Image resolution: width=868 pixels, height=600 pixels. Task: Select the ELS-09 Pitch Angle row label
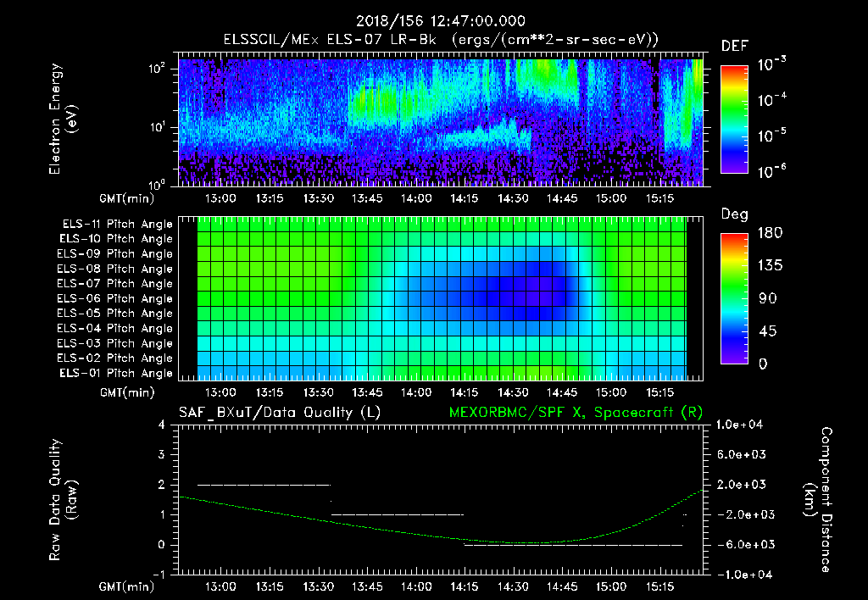115,254
